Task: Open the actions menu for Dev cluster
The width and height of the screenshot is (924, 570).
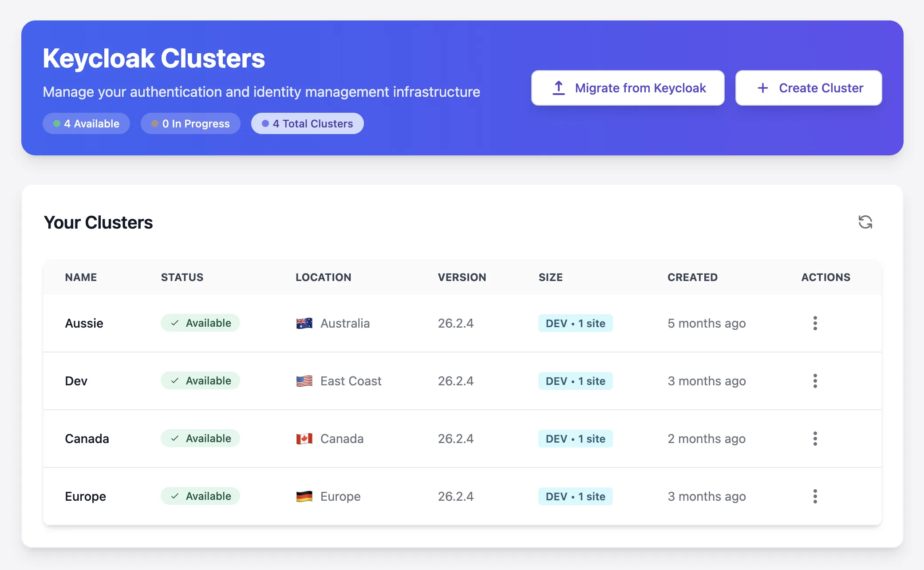Action: point(815,381)
